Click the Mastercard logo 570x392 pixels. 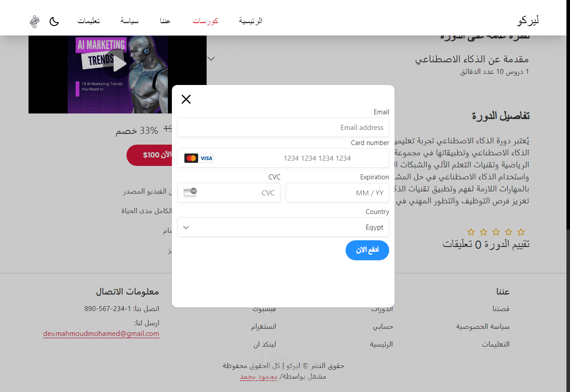click(191, 158)
